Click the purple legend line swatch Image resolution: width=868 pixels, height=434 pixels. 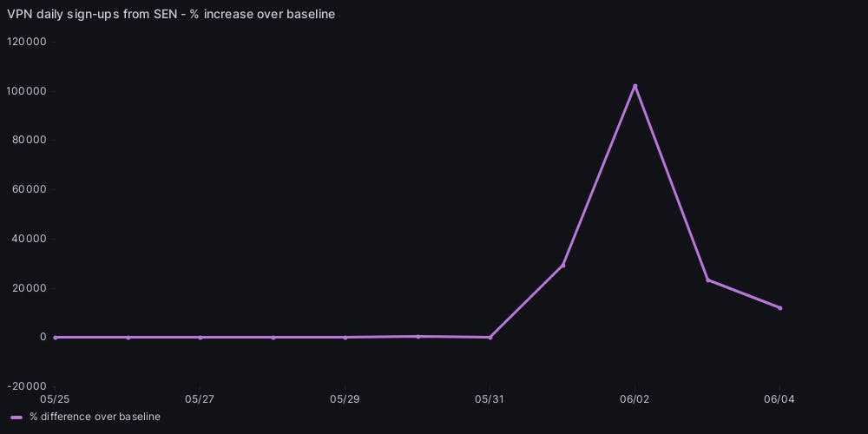click(16, 418)
